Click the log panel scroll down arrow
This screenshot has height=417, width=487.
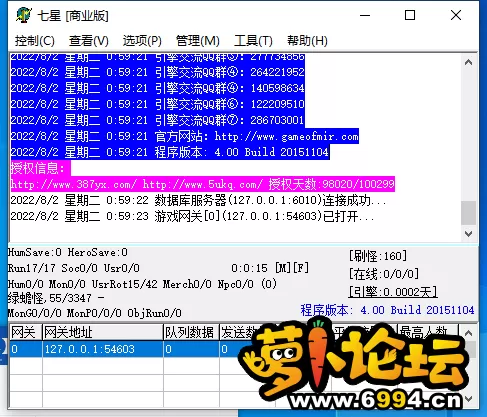(468, 234)
